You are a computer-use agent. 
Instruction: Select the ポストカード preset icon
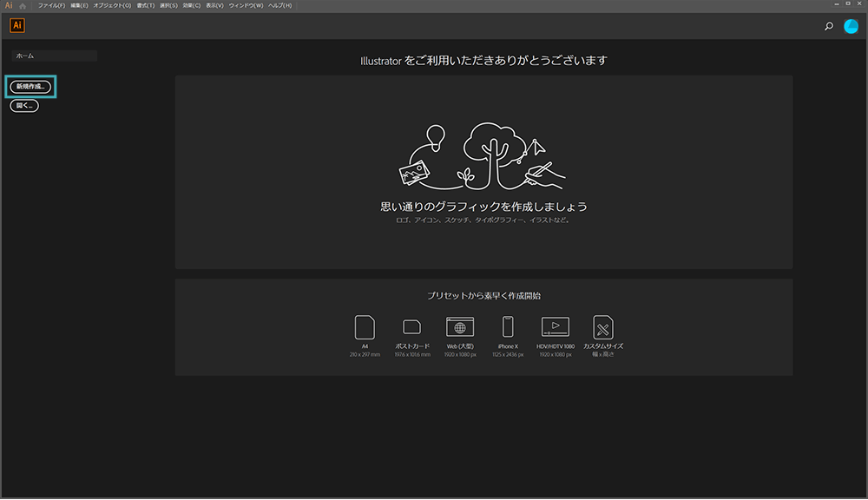(x=411, y=327)
